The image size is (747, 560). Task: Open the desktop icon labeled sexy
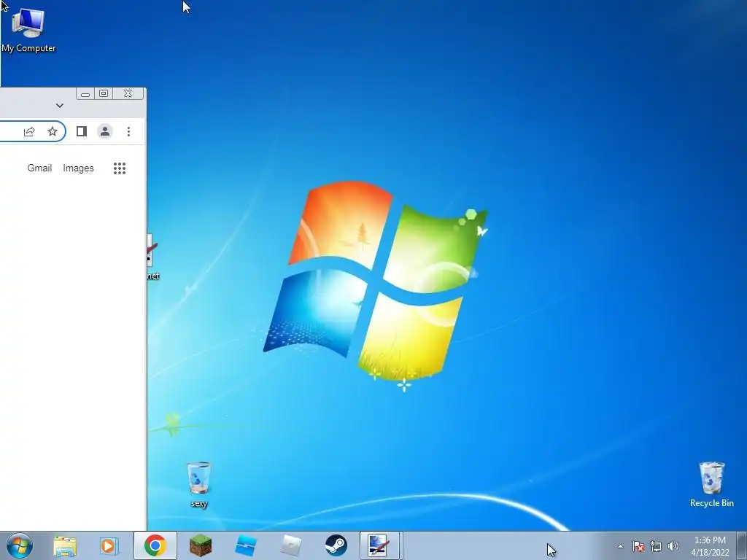pos(198,484)
